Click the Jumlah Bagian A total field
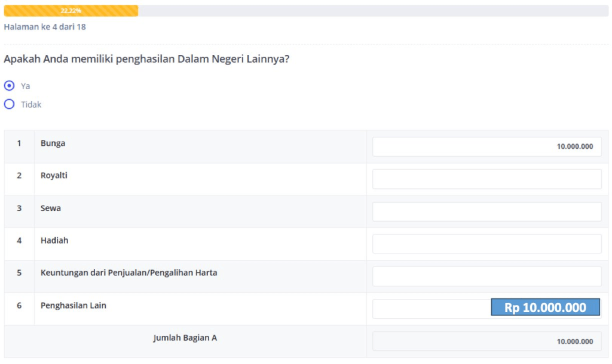612x364 pixels. click(x=486, y=341)
